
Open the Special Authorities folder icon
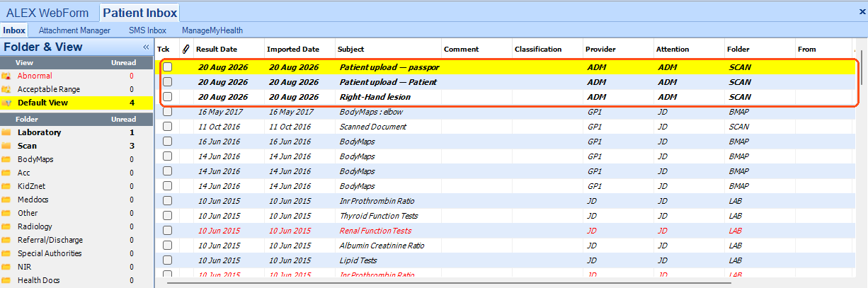[x=6, y=253]
